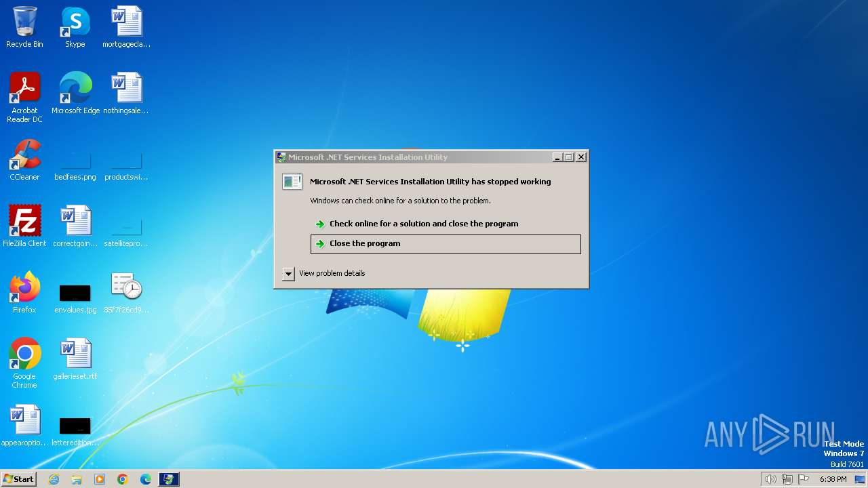Screen dimensions: 868x488
Task: Click the 6:38 PM system clock
Action: (833, 479)
